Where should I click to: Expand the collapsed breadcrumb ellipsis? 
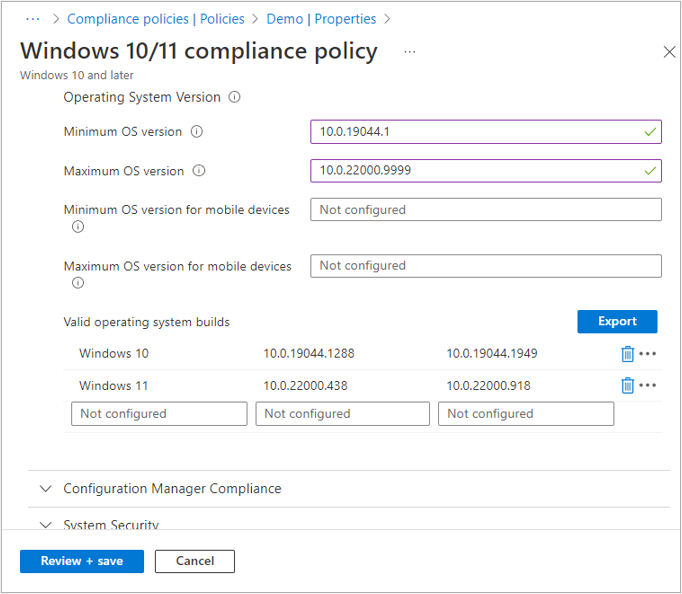[x=33, y=19]
